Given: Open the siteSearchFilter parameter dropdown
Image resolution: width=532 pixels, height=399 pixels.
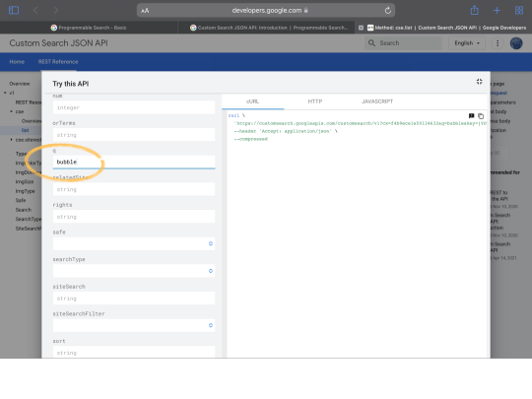Looking at the screenshot, I should pos(134,325).
